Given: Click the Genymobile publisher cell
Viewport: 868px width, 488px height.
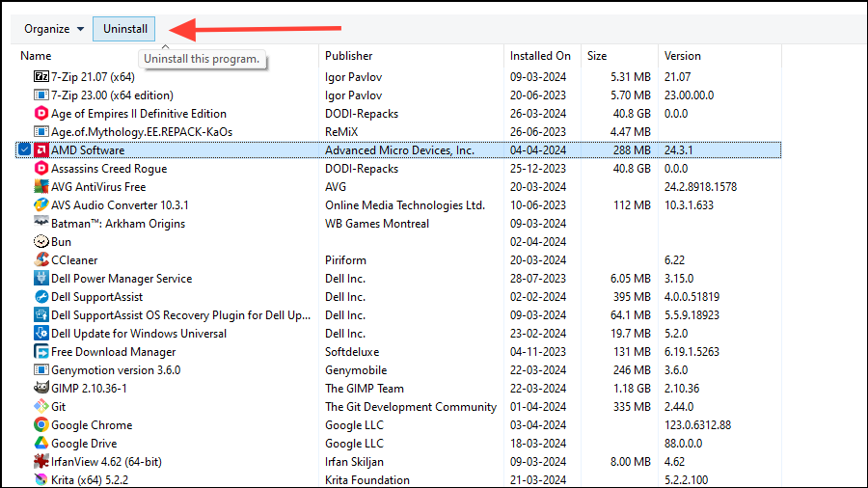Looking at the screenshot, I should [356, 370].
